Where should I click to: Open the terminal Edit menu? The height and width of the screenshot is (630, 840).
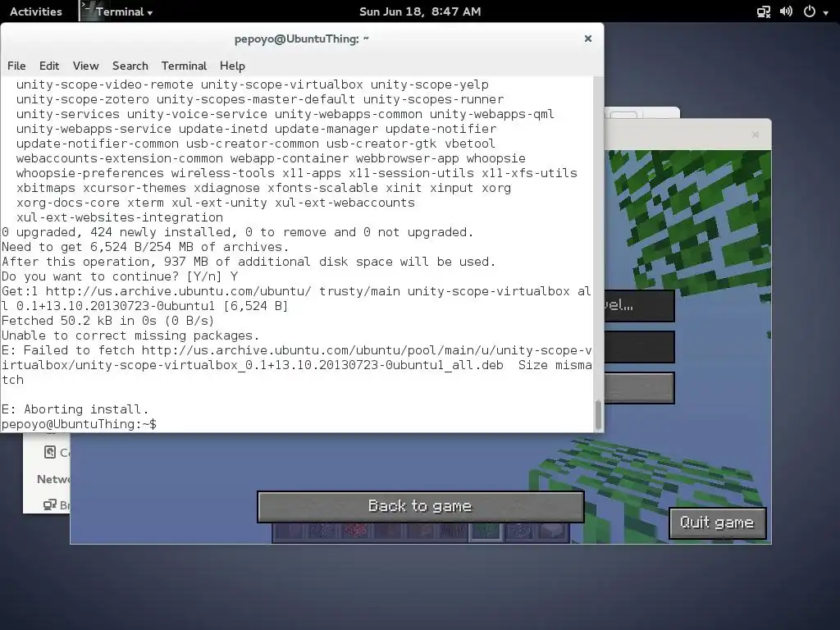tap(48, 66)
